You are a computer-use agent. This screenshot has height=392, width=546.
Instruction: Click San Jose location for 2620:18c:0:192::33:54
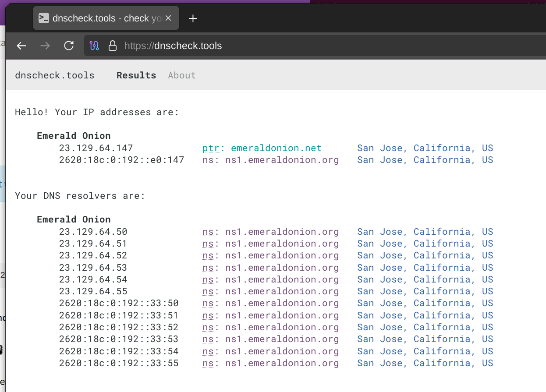coord(425,351)
